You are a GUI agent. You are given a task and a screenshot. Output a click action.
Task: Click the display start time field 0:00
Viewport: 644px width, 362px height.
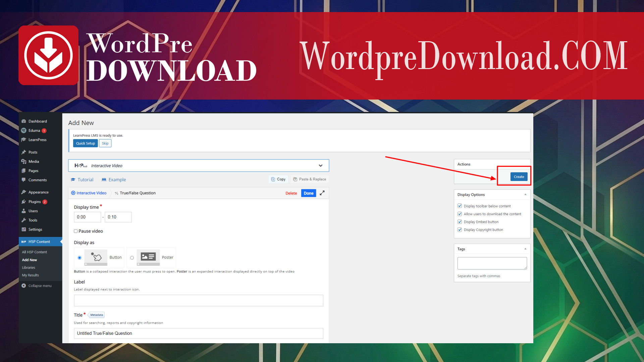87,217
